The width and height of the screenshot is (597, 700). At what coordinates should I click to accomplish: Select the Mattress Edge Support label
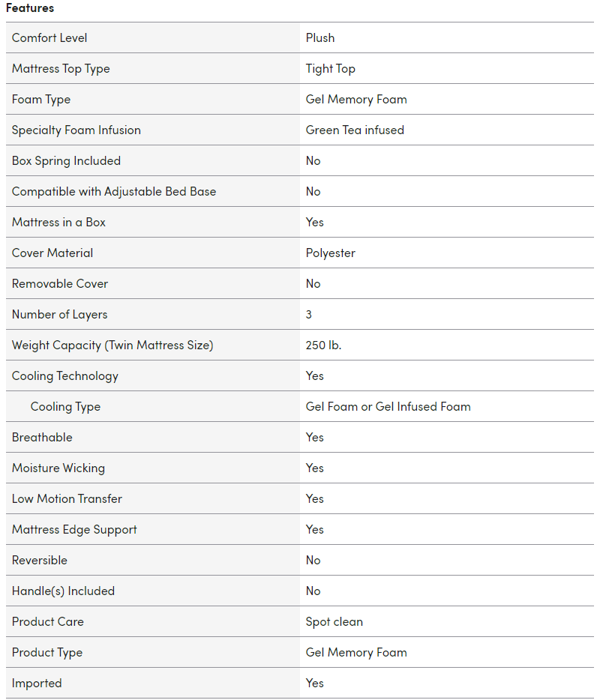74,529
